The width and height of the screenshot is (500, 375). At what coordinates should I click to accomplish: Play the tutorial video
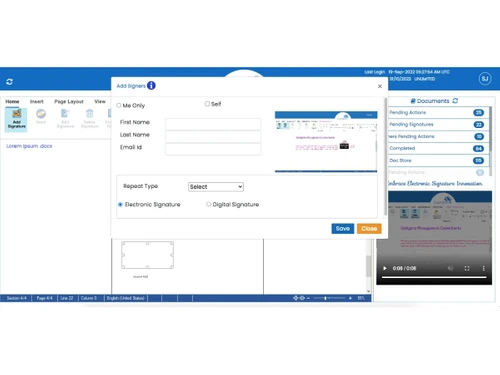click(385, 268)
